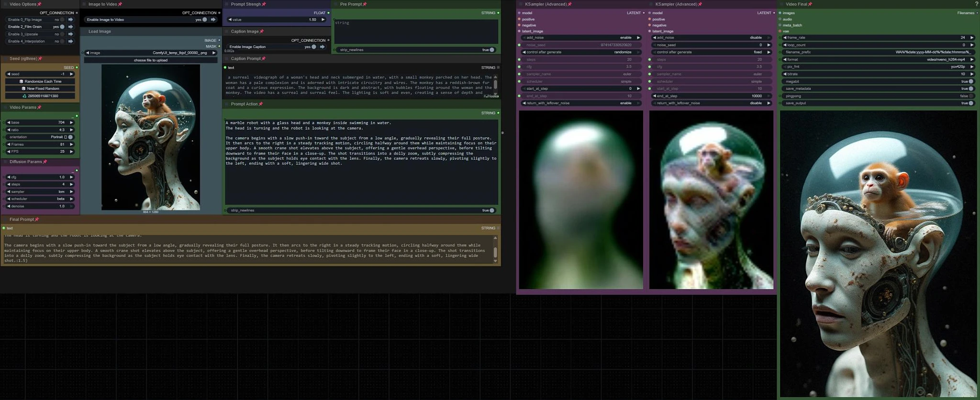Click the pin icon on Caption Prompt
This screenshot has width=980, height=400.
tap(263, 59)
